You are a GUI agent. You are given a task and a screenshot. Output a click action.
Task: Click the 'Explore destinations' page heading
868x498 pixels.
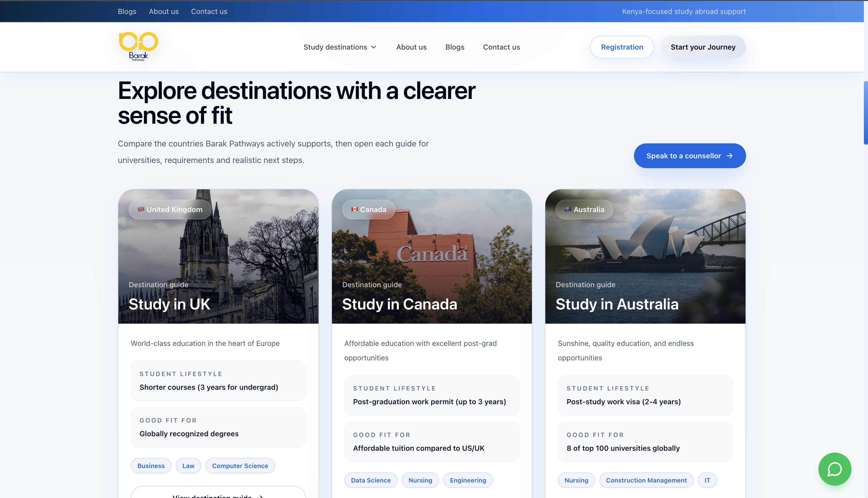297,103
